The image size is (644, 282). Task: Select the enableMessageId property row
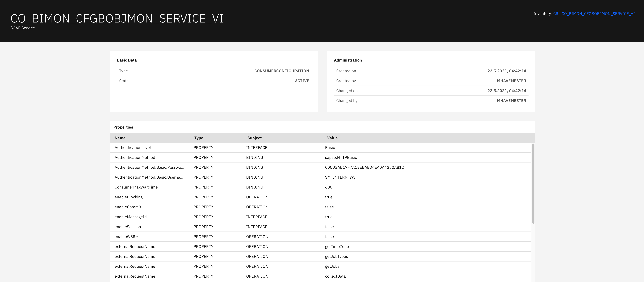pos(130,217)
